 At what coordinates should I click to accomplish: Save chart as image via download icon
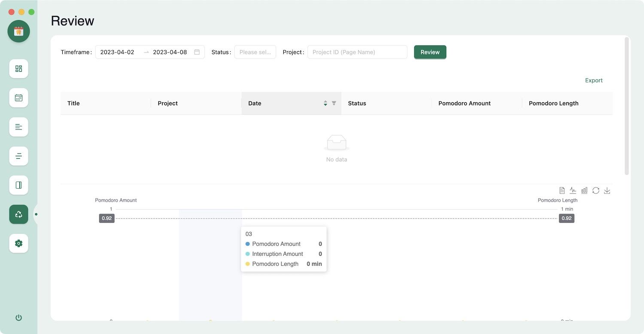pos(607,190)
